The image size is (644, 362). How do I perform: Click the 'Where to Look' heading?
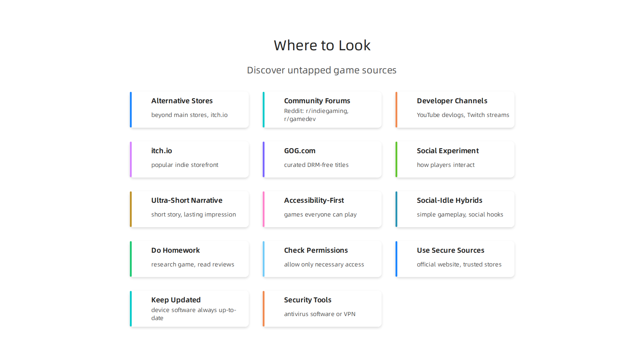(322, 45)
